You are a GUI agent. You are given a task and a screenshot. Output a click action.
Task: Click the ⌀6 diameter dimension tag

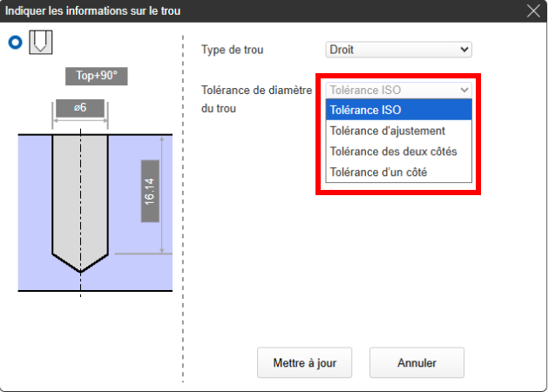point(79,107)
